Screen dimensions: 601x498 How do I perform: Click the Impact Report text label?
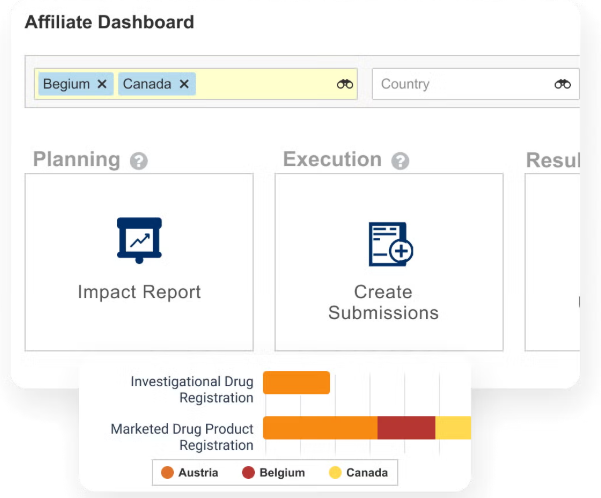[139, 292]
